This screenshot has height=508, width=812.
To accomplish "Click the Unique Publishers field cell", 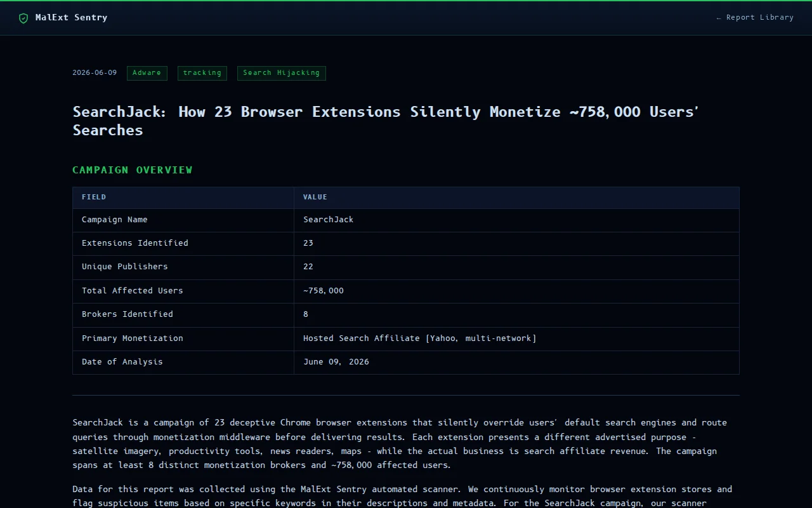I will pos(183,267).
